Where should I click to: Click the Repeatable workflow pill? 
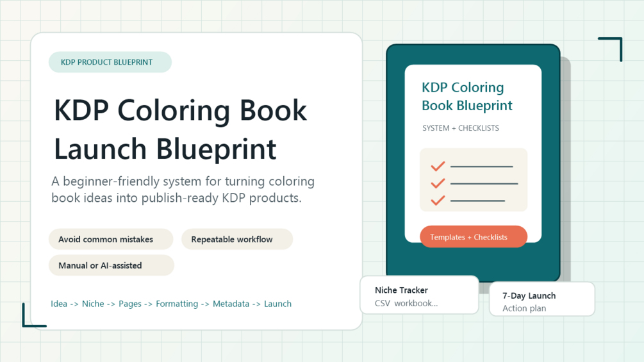point(237,239)
